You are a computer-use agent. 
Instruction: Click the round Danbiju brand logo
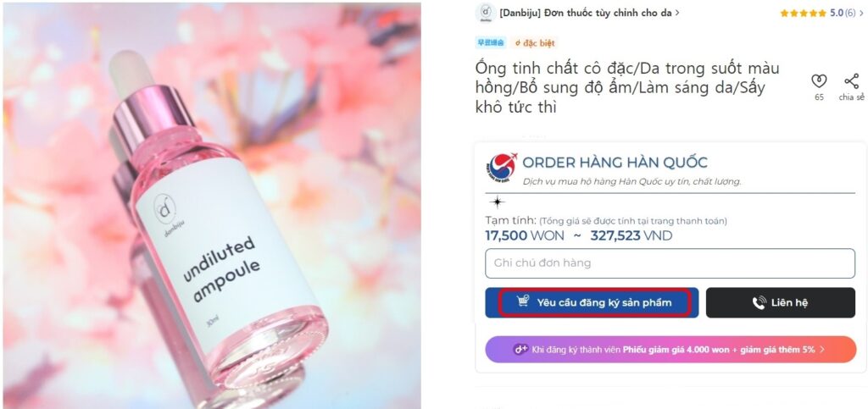(x=484, y=13)
